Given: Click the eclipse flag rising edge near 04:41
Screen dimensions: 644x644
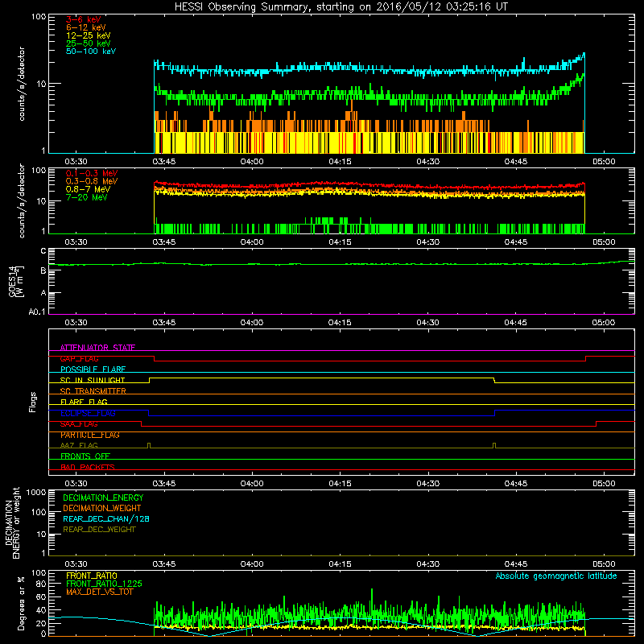Looking at the screenshot, I should 494,413.
